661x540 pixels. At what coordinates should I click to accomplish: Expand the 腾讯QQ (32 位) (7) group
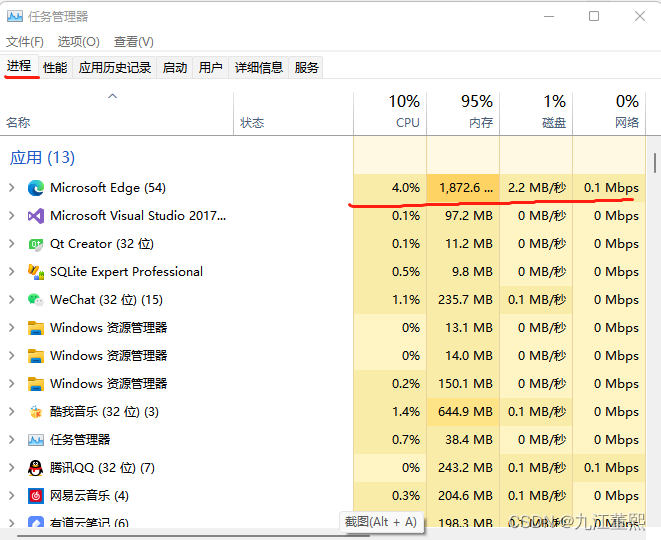[x=12, y=468]
